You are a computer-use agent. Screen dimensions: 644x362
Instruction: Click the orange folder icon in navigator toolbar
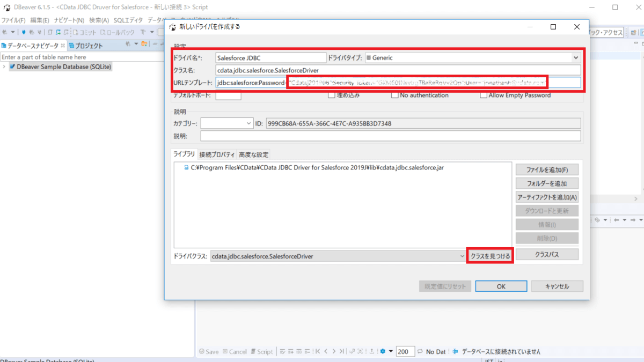pyautogui.click(x=144, y=44)
